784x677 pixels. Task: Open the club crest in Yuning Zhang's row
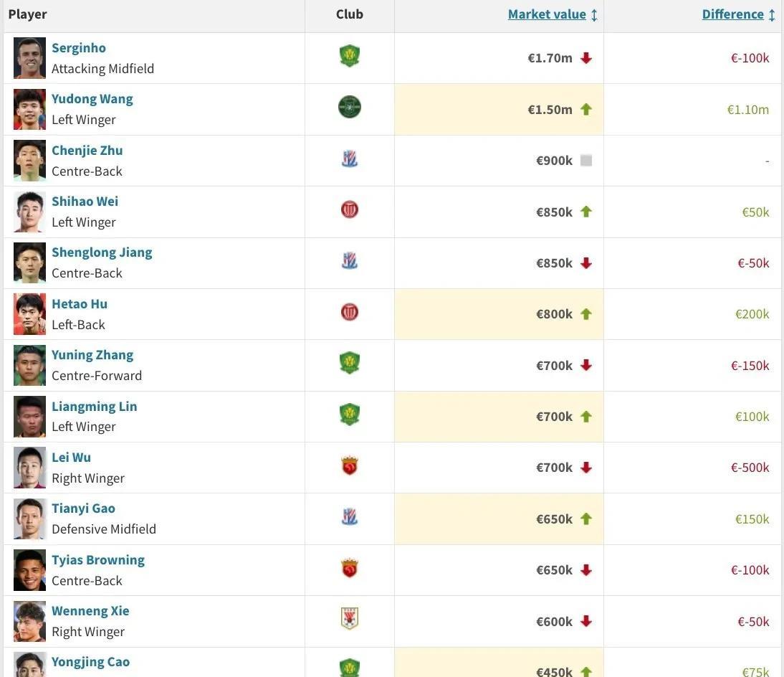click(350, 364)
